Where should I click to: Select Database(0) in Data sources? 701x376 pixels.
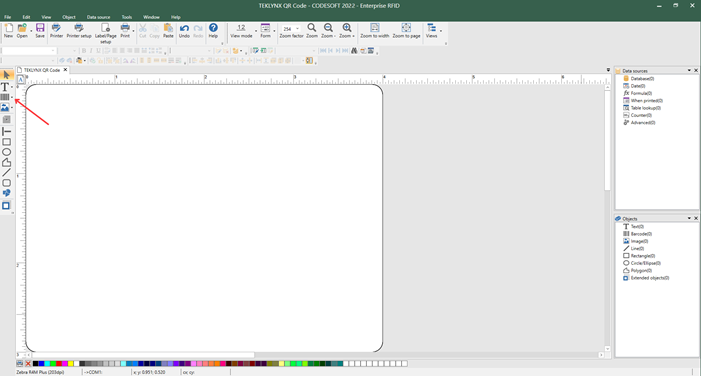[x=642, y=79]
